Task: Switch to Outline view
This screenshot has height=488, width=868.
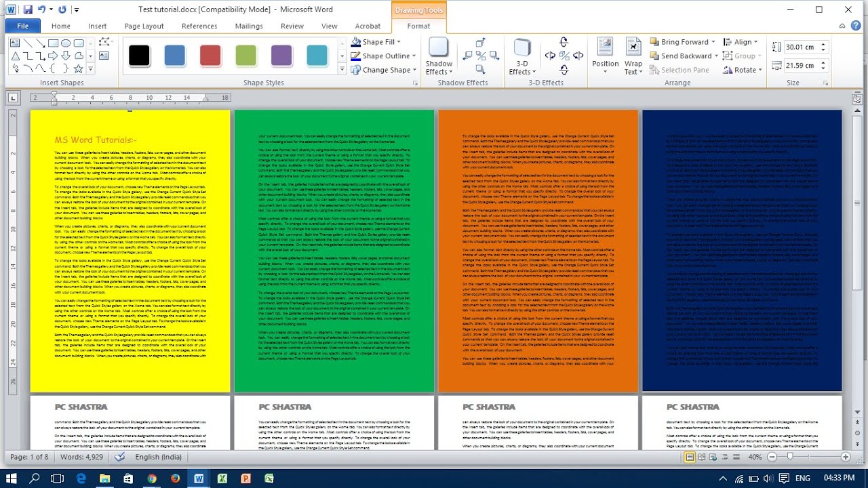Action: (x=724, y=457)
